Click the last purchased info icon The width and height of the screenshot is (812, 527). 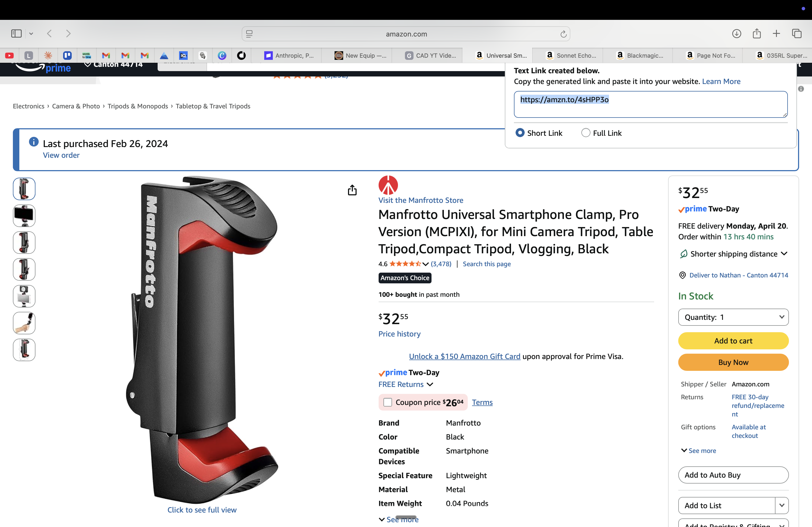pyautogui.click(x=34, y=141)
